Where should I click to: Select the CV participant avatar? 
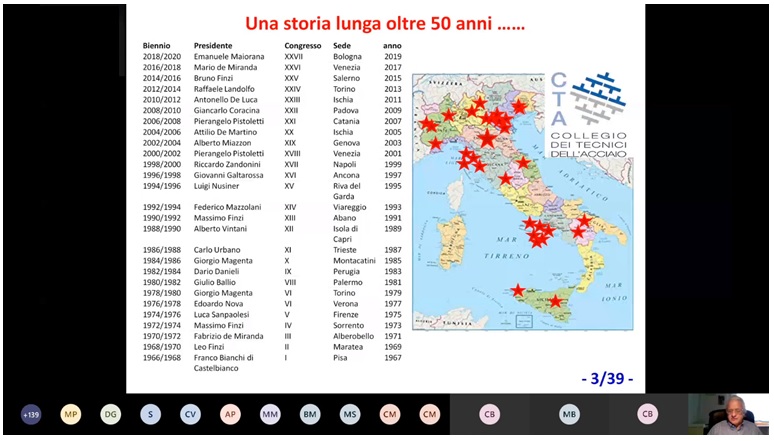[x=191, y=415]
